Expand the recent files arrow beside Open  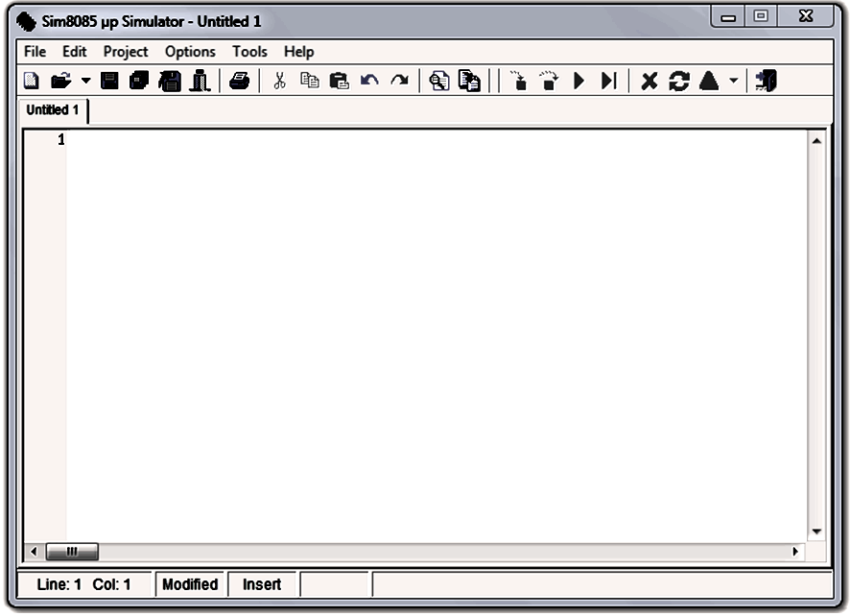point(85,82)
